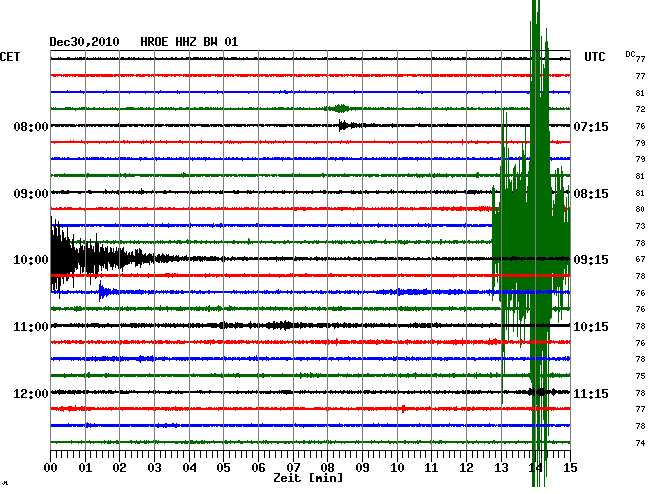Click minute 11 on the time axis

432,467
